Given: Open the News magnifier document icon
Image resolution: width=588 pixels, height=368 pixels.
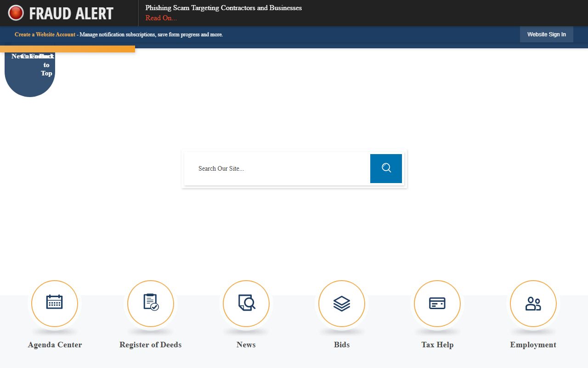Looking at the screenshot, I should pyautogui.click(x=246, y=304).
